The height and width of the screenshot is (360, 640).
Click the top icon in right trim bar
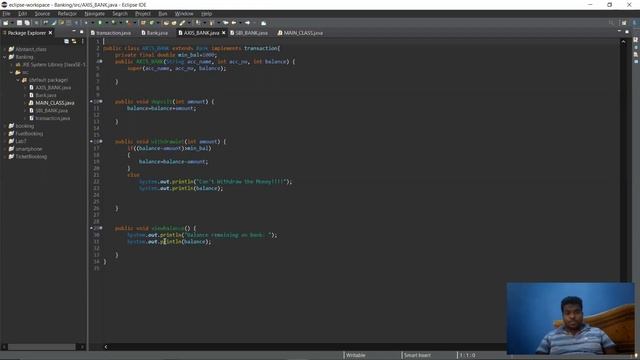click(636, 40)
